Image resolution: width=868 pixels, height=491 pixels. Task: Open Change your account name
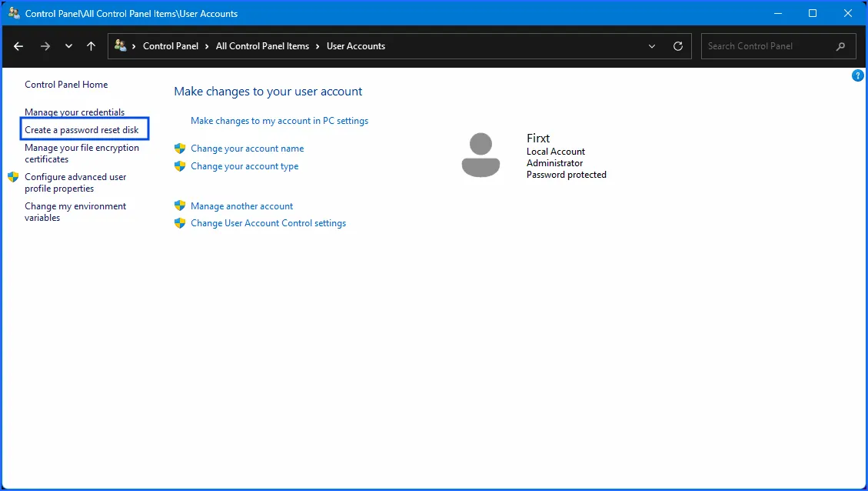coord(247,149)
